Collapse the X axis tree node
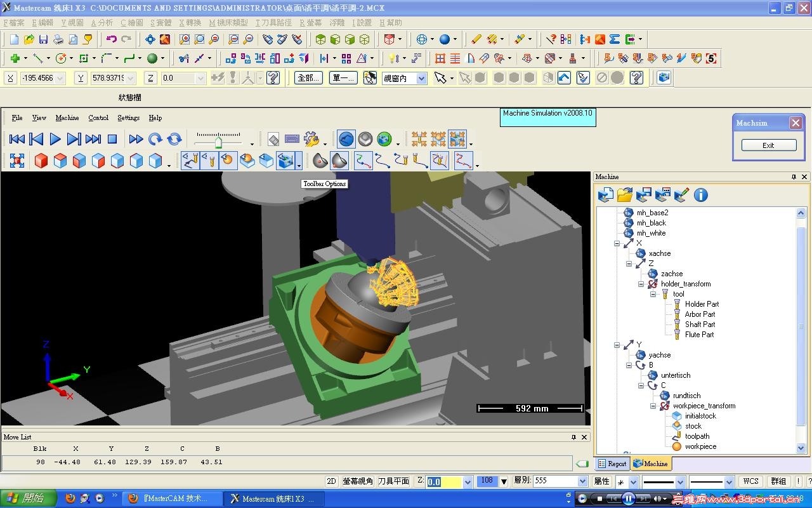The image size is (812, 508). click(617, 243)
